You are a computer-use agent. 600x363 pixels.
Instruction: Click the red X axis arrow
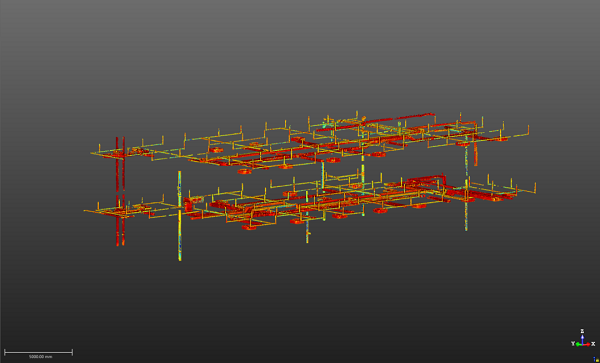587,345
